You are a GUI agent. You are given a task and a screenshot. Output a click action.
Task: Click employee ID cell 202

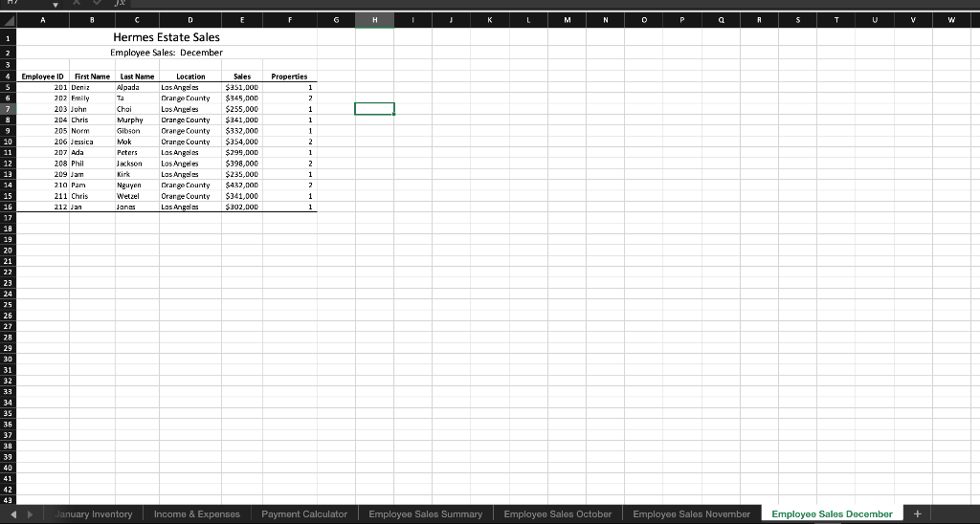click(x=42, y=98)
